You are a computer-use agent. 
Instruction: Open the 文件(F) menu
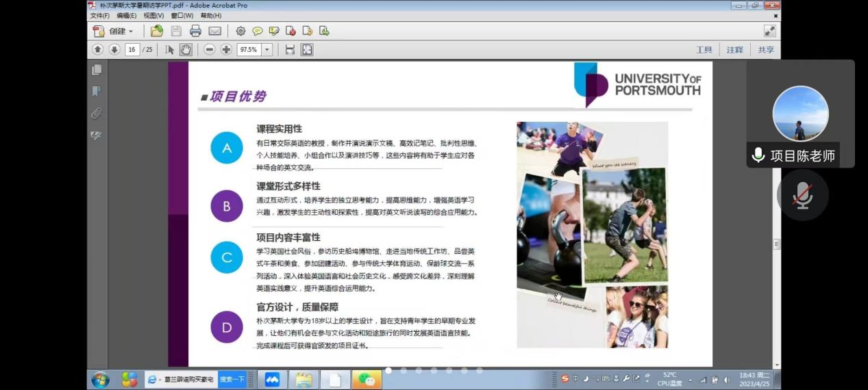click(x=100, y=16)
